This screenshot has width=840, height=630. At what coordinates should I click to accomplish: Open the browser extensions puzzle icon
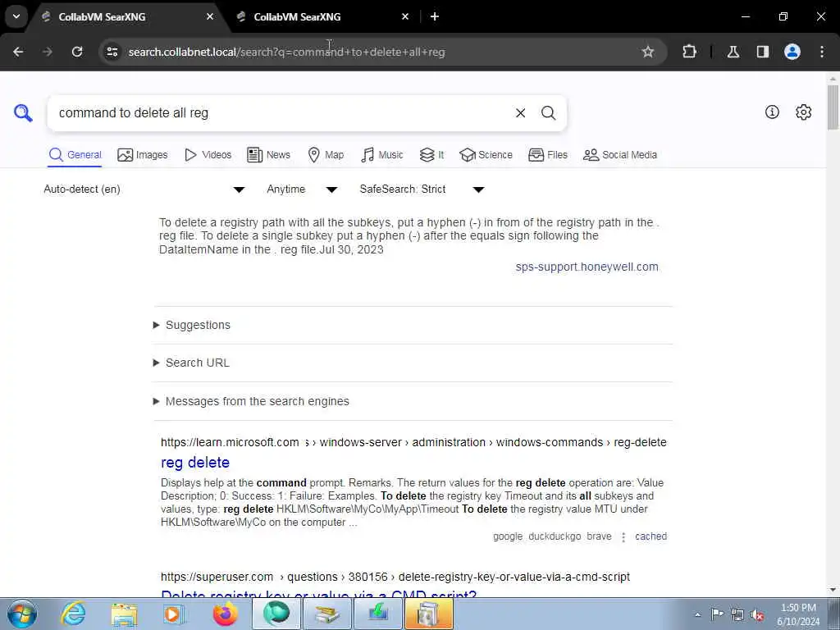(x=689, y=52)
